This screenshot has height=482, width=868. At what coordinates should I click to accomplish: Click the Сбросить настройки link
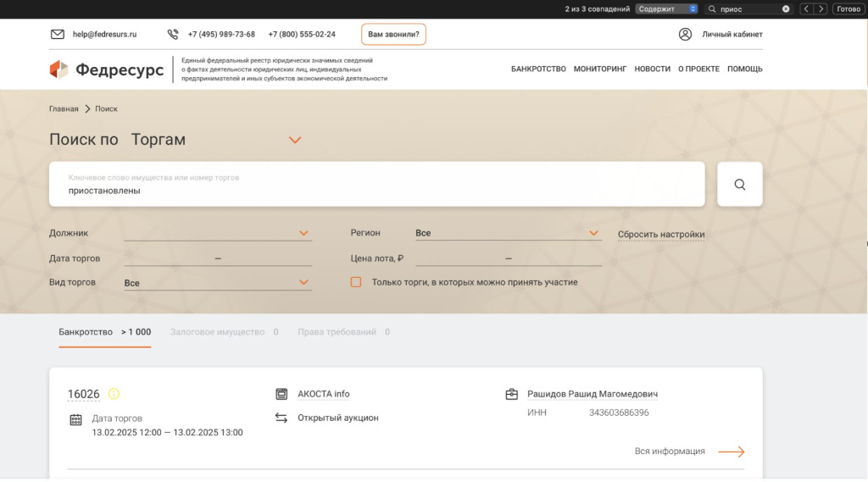pos(661,235)
